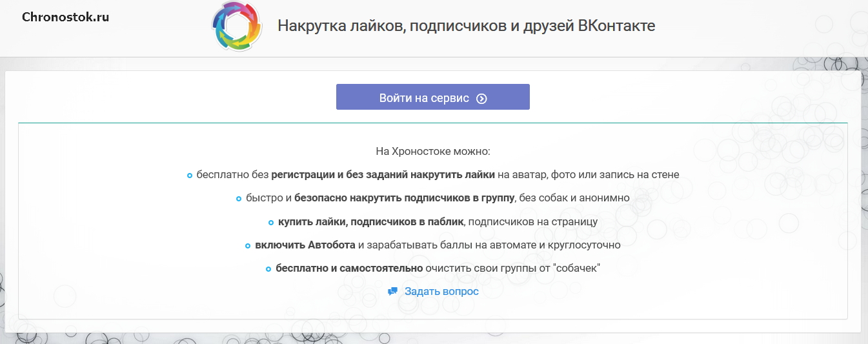Click the bold text 'включить Автобота'

coord(305,245)
